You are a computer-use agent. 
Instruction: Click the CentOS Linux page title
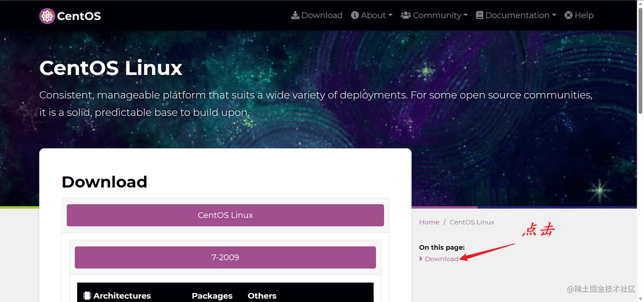click(111, 68)
